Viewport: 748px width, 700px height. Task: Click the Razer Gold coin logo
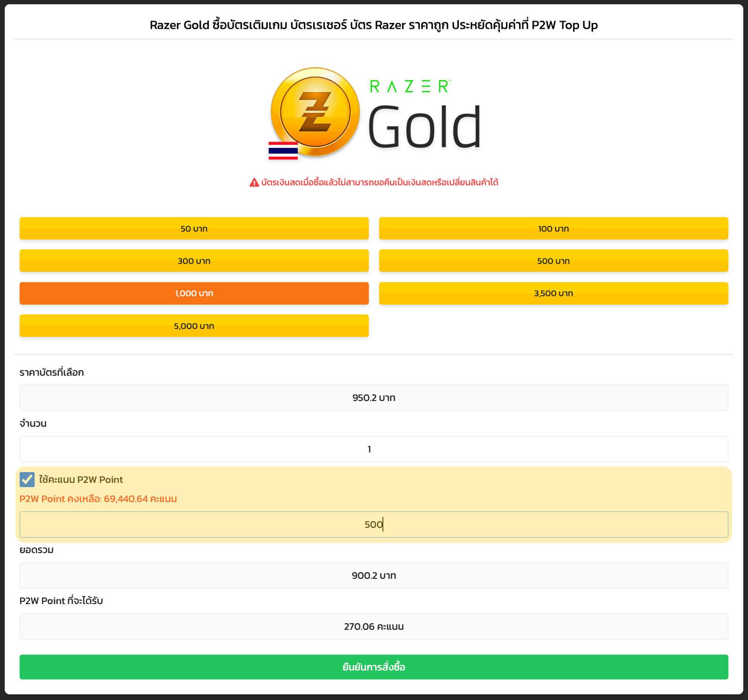click(x=315, y=112)
